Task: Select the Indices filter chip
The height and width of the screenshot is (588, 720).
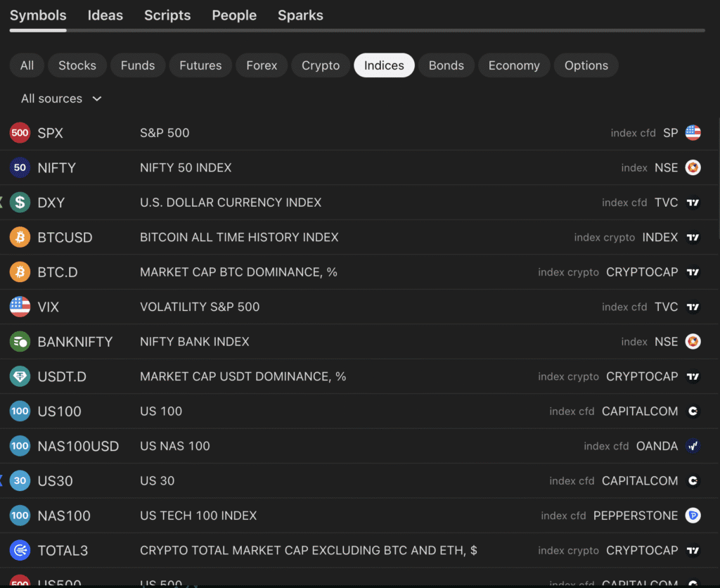Action: click(x=384, y=65)
